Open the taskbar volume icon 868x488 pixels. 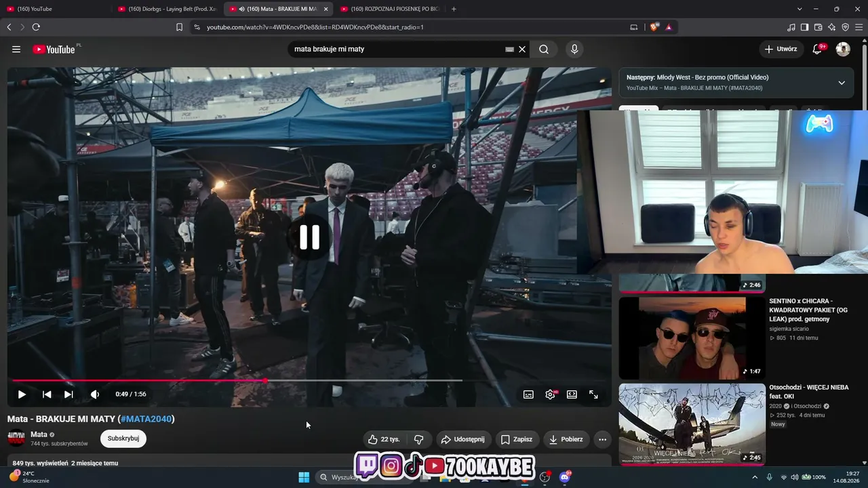coord(795,477)
